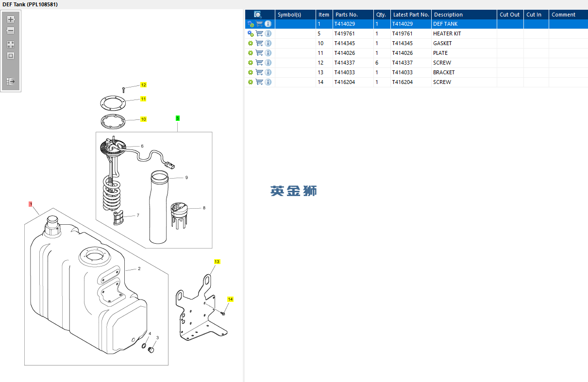Add BRACKET T414033 to cart
588x382 pixels.
tap(259, 72)
